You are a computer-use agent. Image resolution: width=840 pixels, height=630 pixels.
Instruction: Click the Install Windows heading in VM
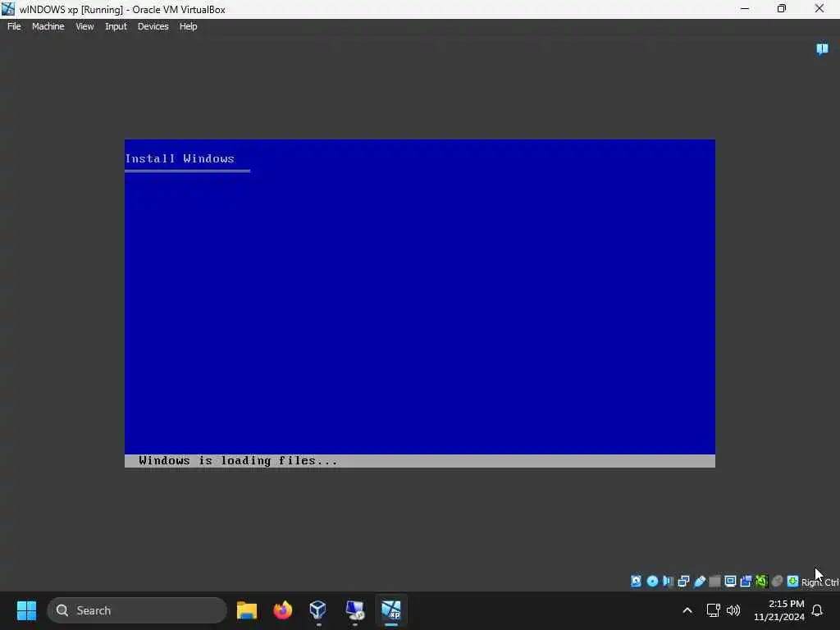click(x=180, y=158)
